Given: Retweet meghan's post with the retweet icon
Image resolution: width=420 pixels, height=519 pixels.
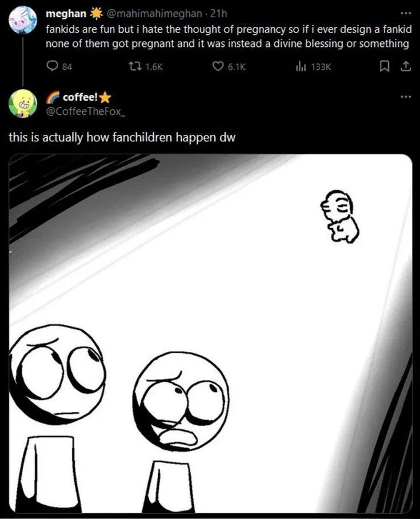Looking at the screenshot, I should (x=135, y=66).
